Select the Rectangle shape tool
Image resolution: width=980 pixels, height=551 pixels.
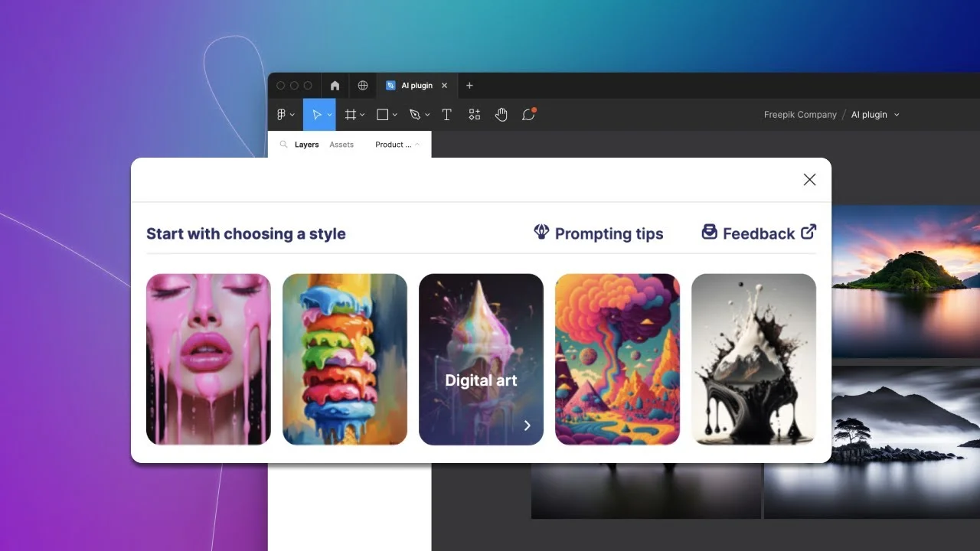(x=382, y=114)
